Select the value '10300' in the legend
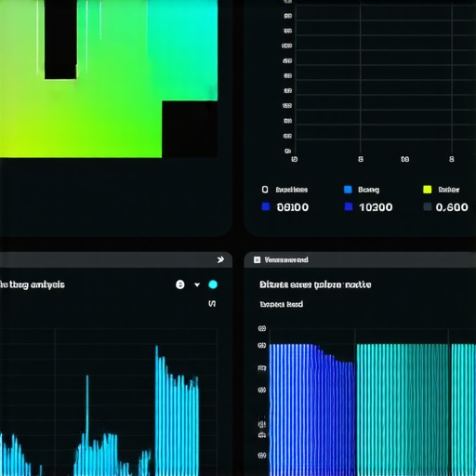Image resolution: width=476 pixels, height=476 pixels. tap(376, 207)
